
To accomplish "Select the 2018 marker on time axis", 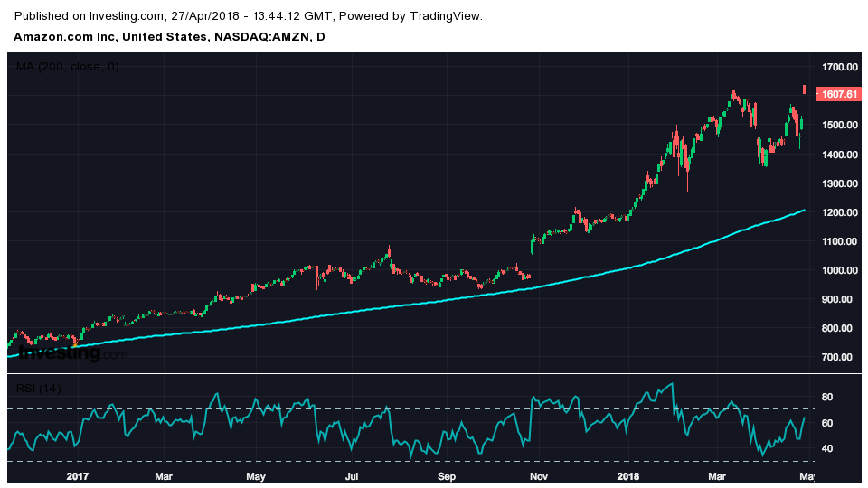I will click(x=627, y=475).
